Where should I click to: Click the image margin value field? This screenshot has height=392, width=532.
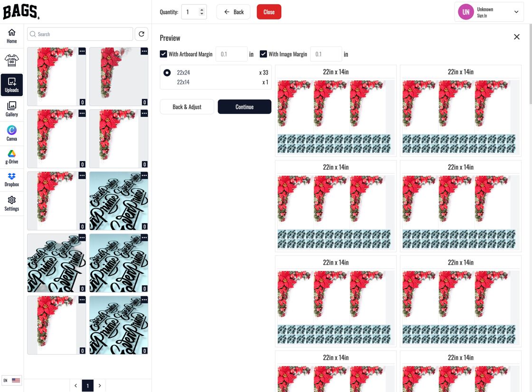(326, 54)
